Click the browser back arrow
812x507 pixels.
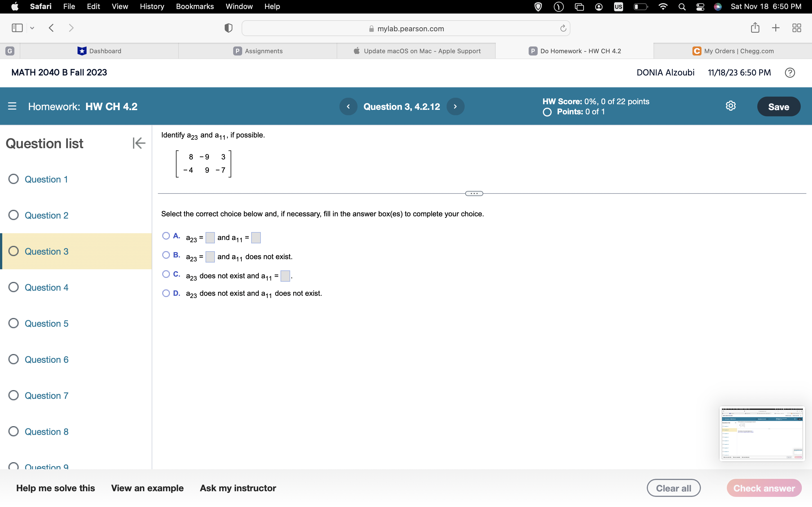51,28
